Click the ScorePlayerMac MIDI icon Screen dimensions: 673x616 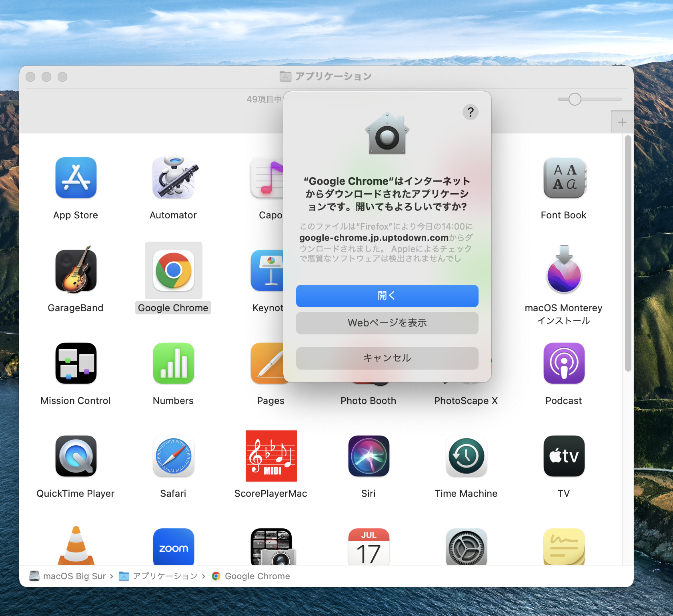pos(271,456)
